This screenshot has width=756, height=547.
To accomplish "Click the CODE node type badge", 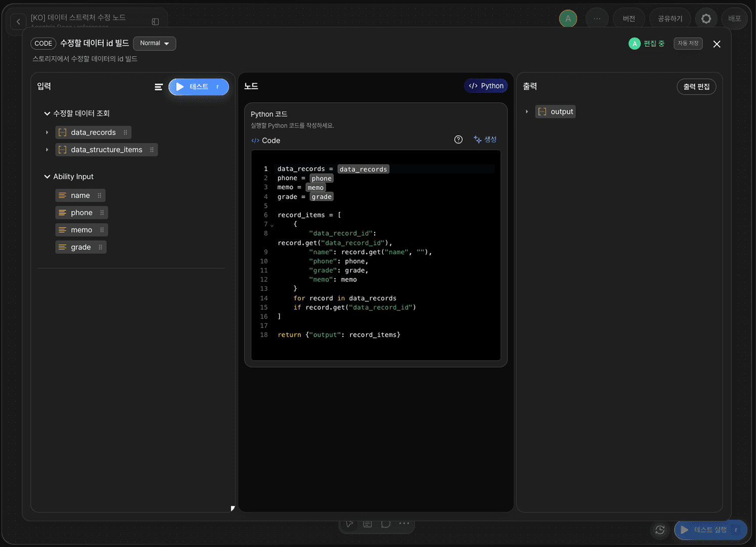I will coord(43,43).
